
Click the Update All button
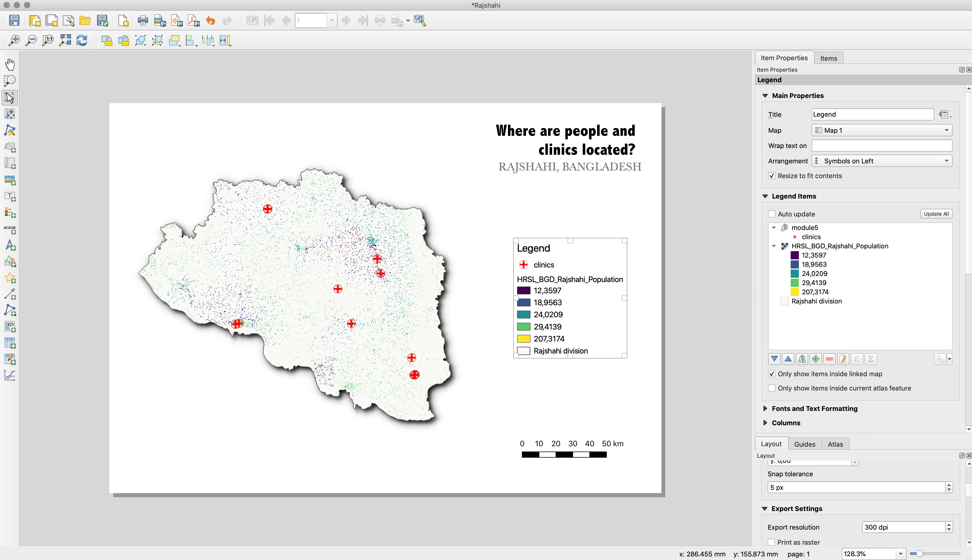click(936, 214)
